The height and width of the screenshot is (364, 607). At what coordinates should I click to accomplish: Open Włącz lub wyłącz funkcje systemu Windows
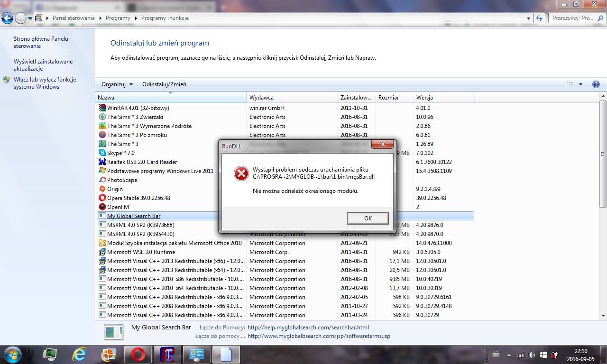coord(45,83)
